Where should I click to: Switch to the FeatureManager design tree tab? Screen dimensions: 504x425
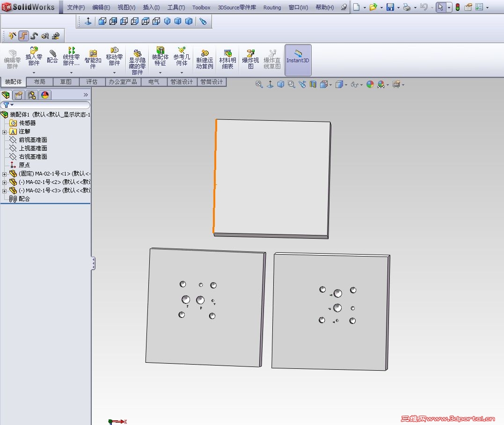click(6, 95)
